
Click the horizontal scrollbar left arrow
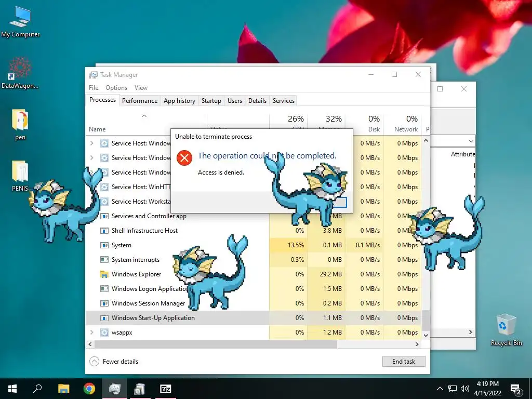(90, 344)
